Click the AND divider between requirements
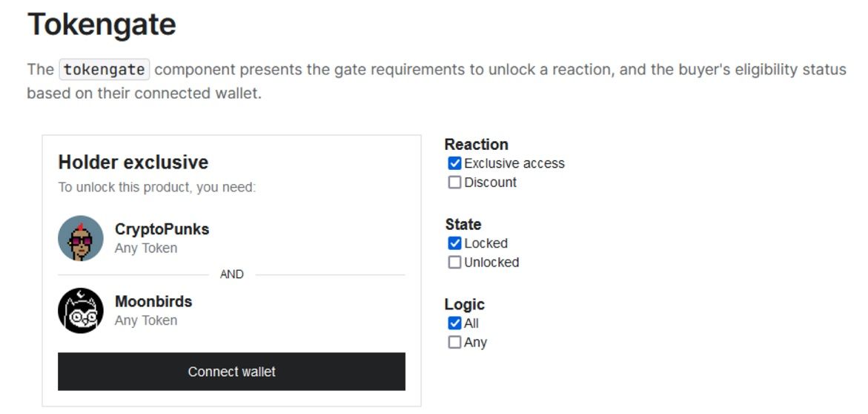The image size is (868, 414). click(x=231, y=275)
